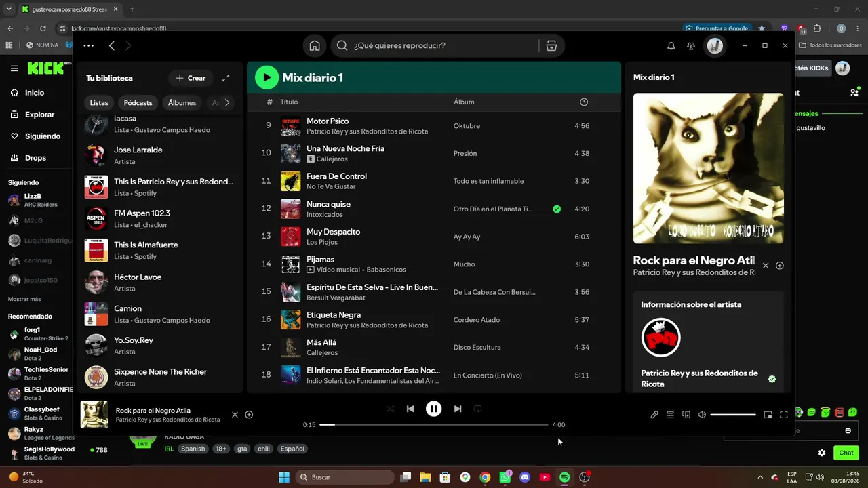Click the Windows Start button
The height and width of the screenshot is (488, 868).
click(x=284, y=477)
